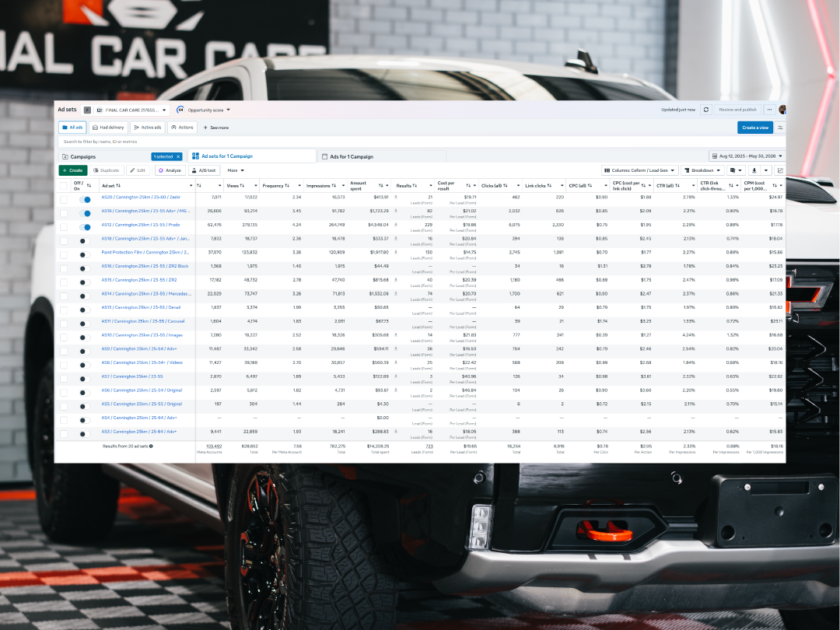The image size is (840, 630).
Task: Open Columns: Coform / Lead Gen dropdown
Action: (639, 170)
